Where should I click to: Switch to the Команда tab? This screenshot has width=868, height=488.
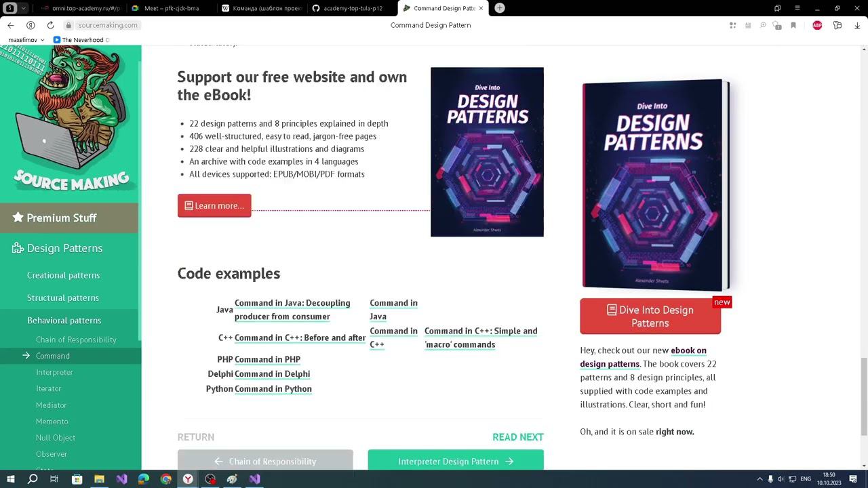click(x=262, y=8)
